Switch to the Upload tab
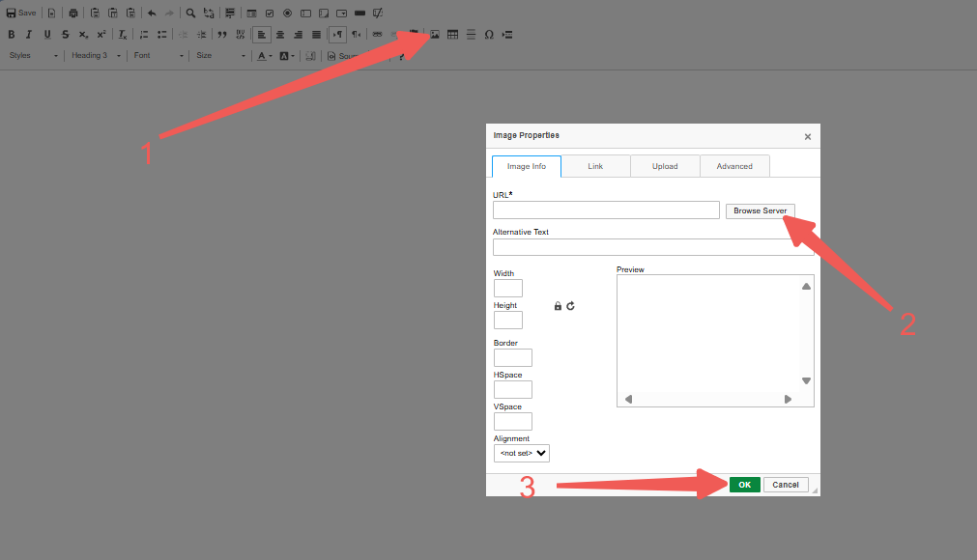Screen dimensions: 977x560 (665, 166)
